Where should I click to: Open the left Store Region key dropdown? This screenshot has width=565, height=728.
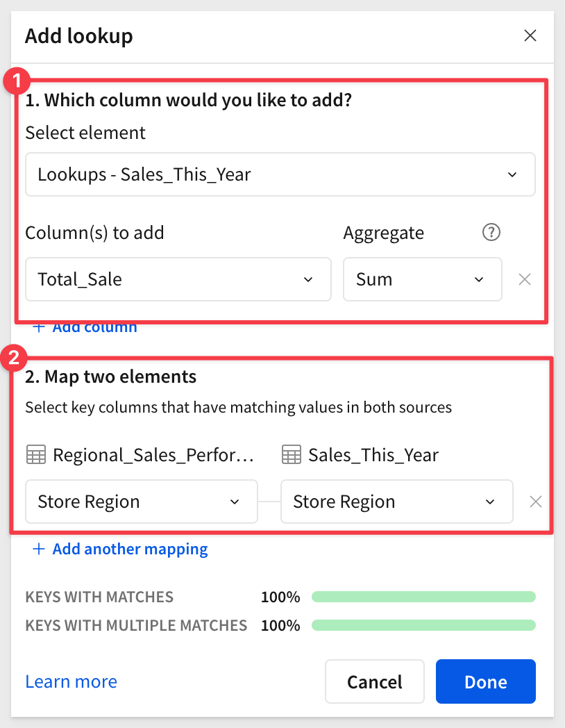(142, 502)
